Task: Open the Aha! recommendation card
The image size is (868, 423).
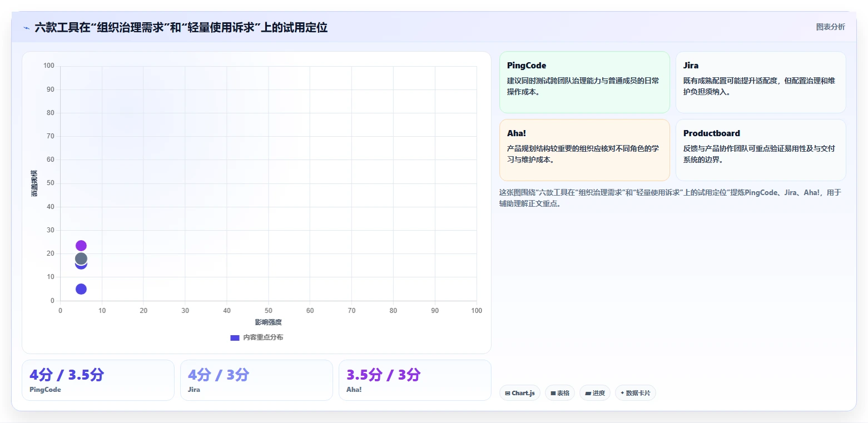Action: [x=584, y=150]
